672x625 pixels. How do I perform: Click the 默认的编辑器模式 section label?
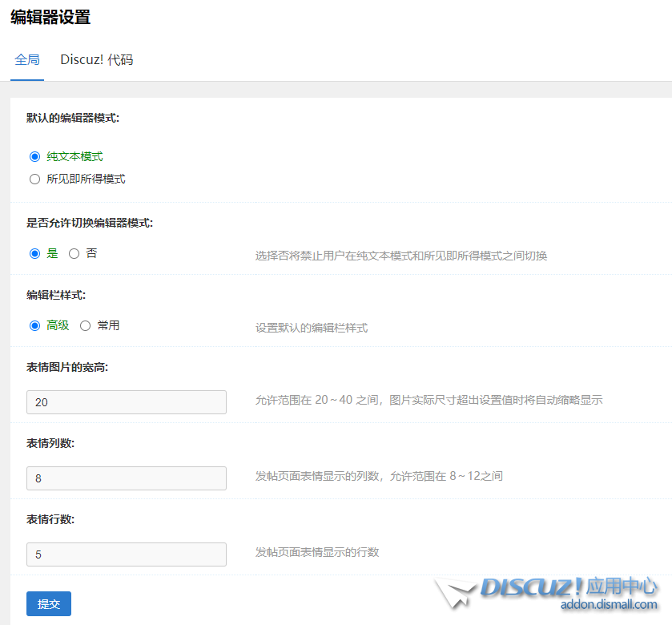coord(72,117)
